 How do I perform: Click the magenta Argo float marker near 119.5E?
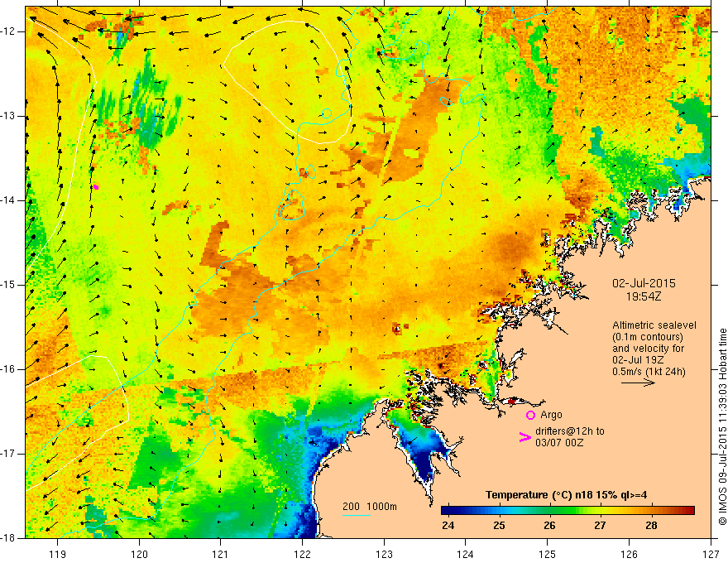96,187
